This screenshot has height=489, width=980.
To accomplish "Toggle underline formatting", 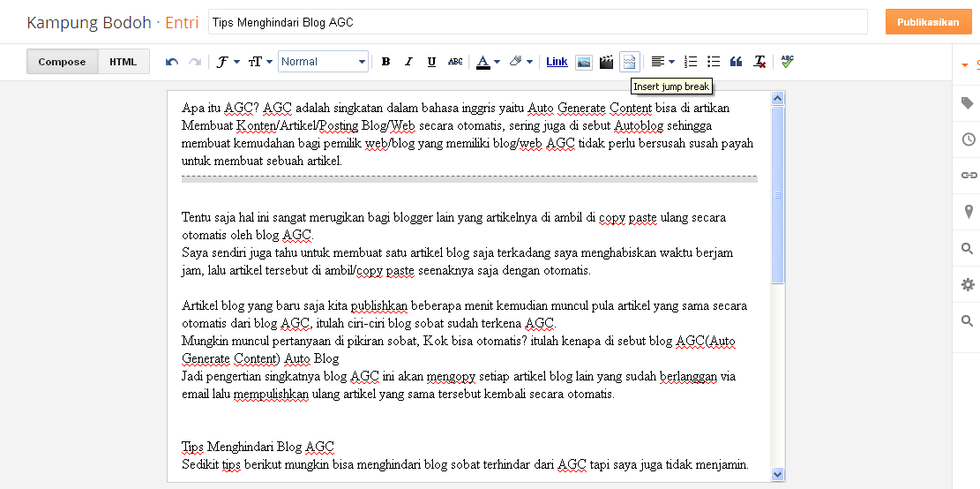I will (x=431, y=62).
